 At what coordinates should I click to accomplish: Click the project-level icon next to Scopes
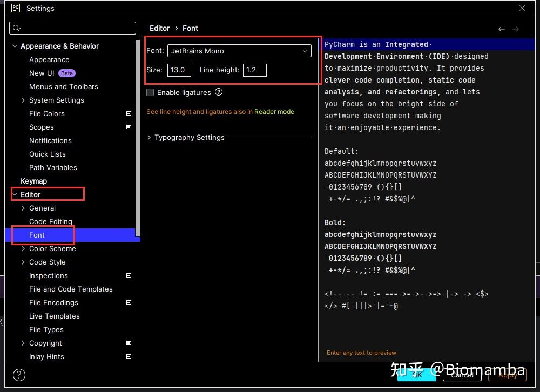[129, 127]
